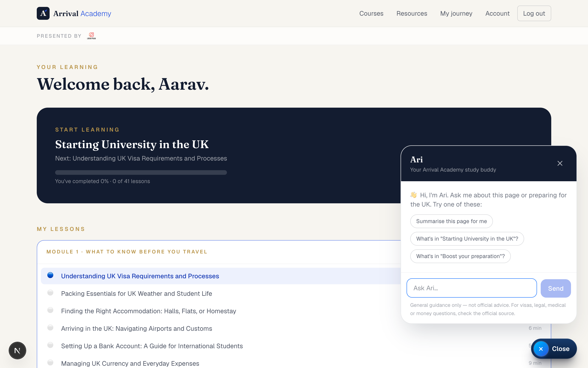Click the Ari title in chat header
This screenshot has width=588, height=368.
coord(416,160)
